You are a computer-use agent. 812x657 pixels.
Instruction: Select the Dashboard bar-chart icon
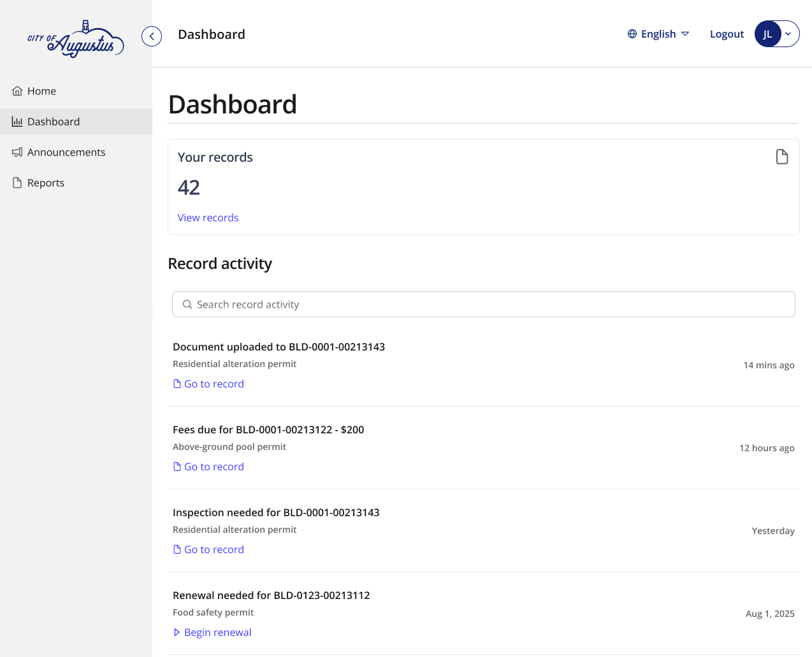pos(17,121)
